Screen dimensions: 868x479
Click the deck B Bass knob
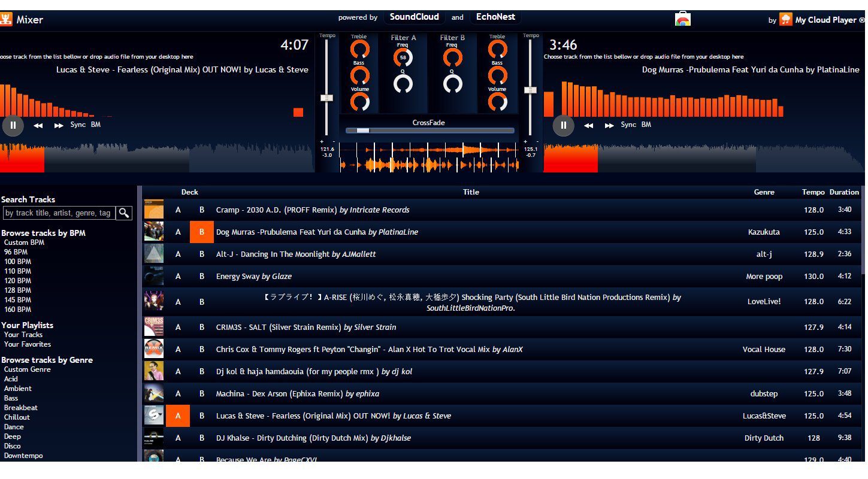coord(497,75)
